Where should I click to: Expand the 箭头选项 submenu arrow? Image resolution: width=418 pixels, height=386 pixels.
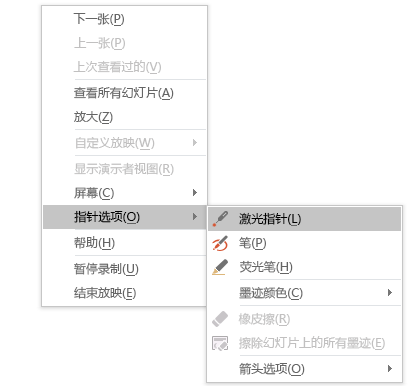(x=390, y=369)
